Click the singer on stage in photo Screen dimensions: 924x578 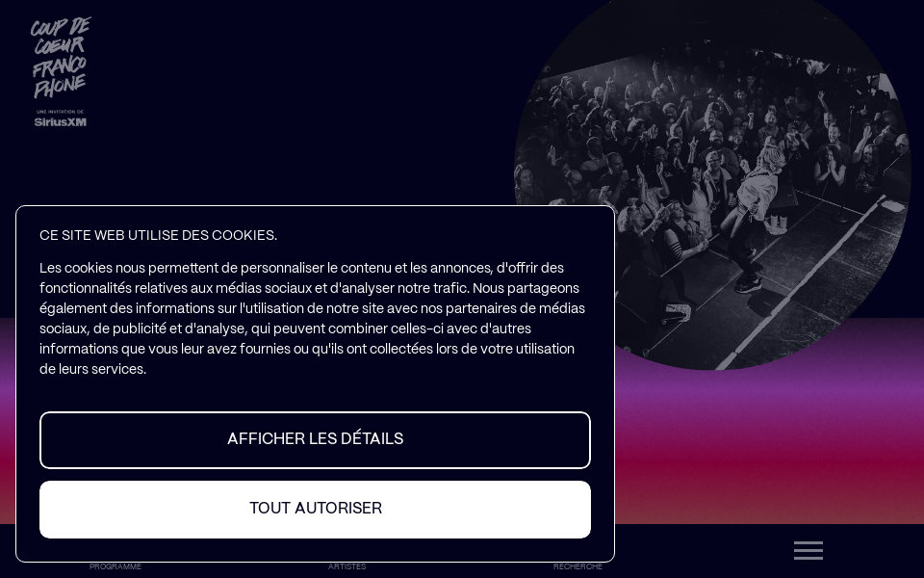[755, 219]
